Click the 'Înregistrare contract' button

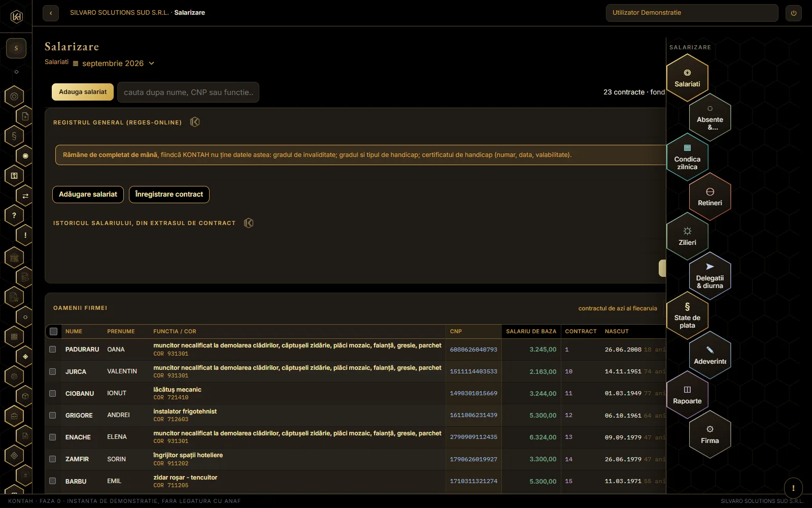click(169, 195)
